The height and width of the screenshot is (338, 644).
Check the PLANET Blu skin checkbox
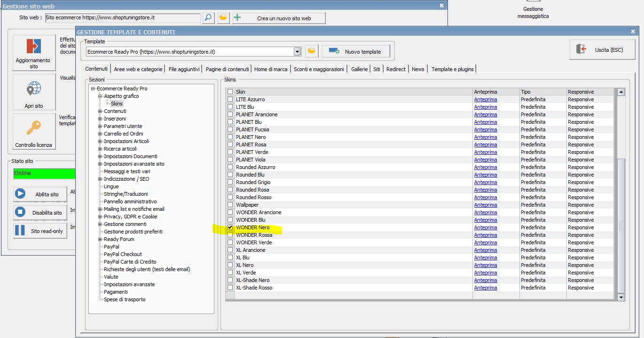click(230, 122)
